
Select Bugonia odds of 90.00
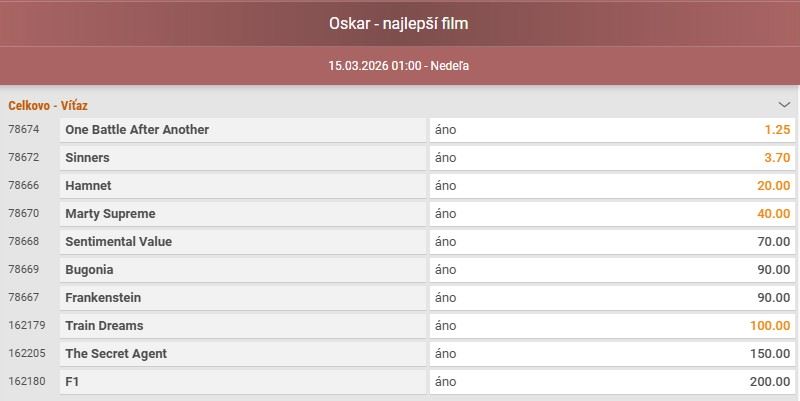point(612,270)
